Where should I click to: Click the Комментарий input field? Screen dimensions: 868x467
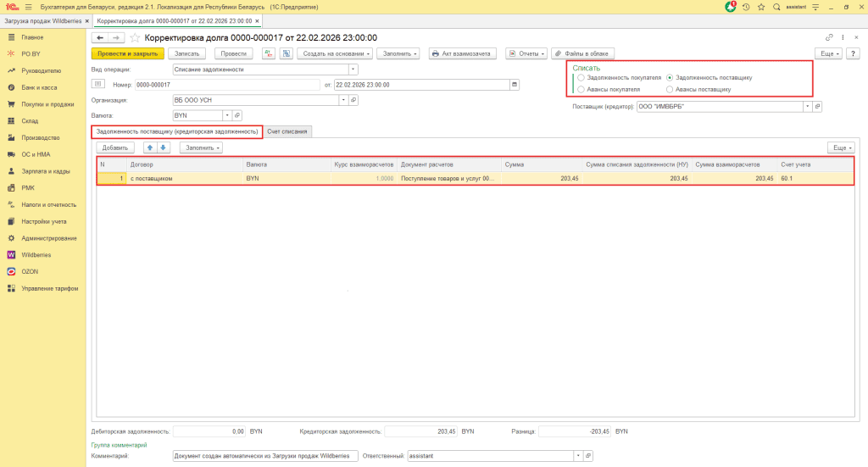264,455
